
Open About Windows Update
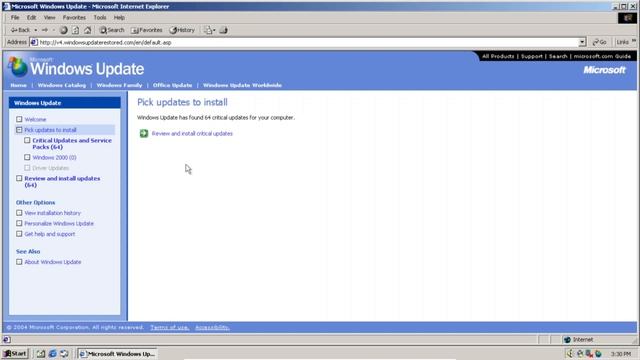(53, 262)
